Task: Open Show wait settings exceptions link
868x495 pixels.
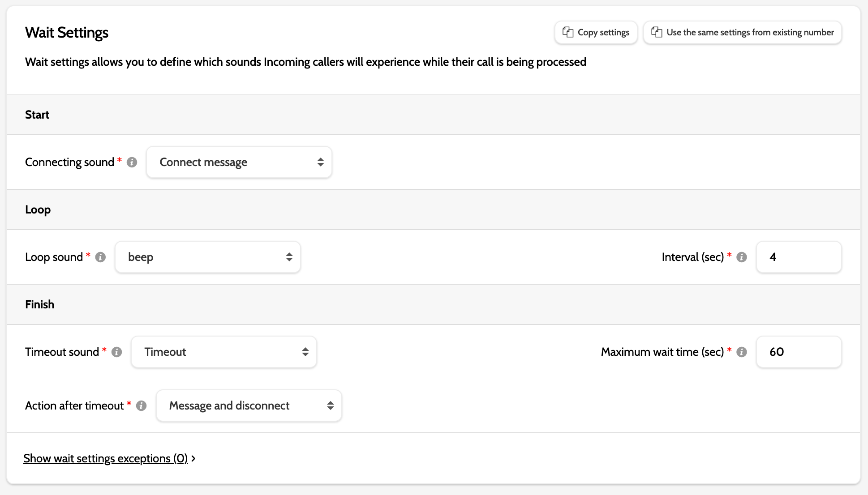Action: 105,459
